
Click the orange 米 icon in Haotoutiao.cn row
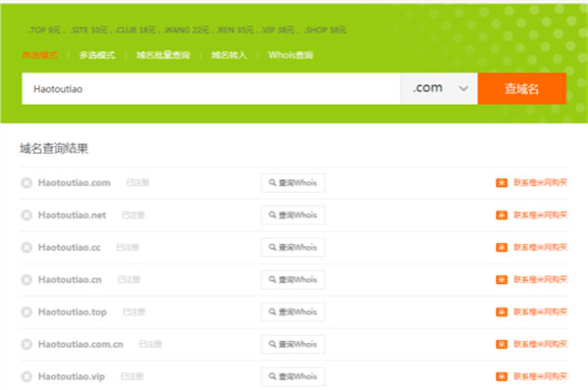502,279
